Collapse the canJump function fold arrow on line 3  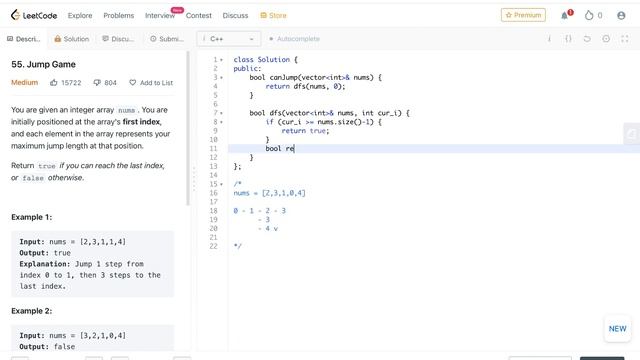point(222,78)
